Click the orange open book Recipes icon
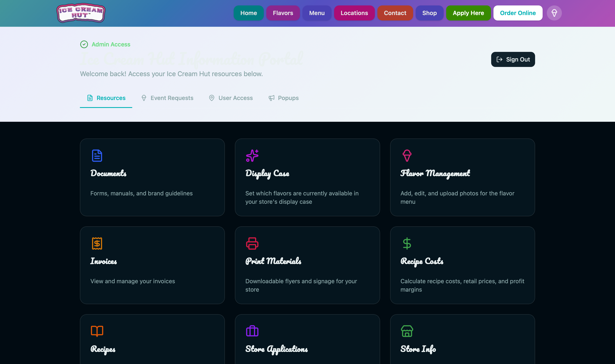The width and height of the screenshot is (615, 364). pyautogui.click(x=97, y=331)
